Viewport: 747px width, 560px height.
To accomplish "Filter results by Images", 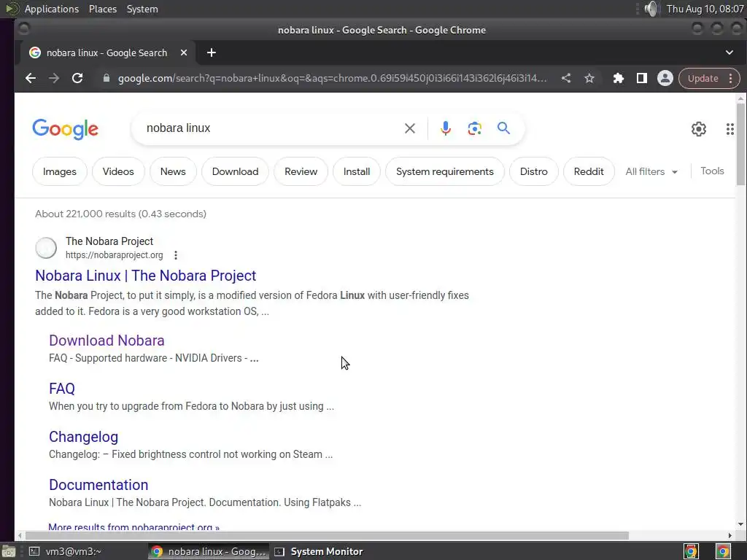I will (60, 171).
